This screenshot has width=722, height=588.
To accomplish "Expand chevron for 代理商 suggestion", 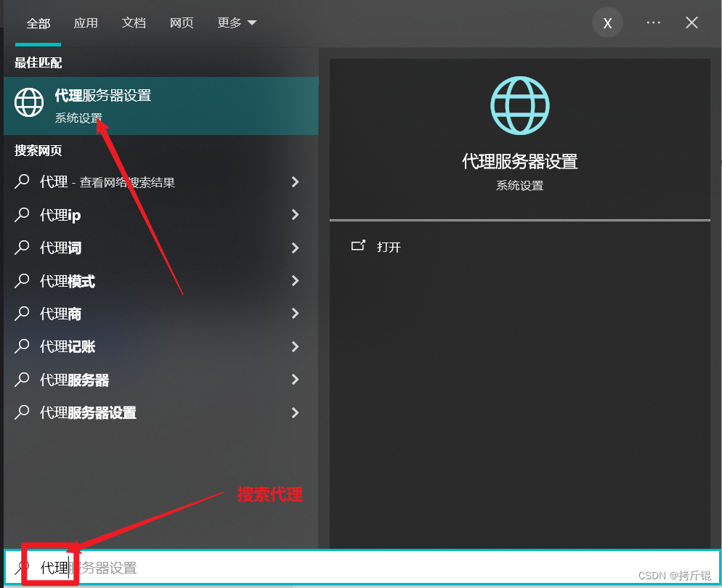I will [x=296, y=314].
